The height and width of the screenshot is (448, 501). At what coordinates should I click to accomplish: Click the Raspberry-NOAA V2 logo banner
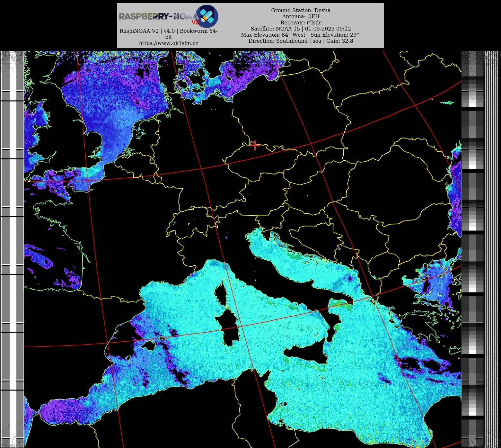[168, 16]
